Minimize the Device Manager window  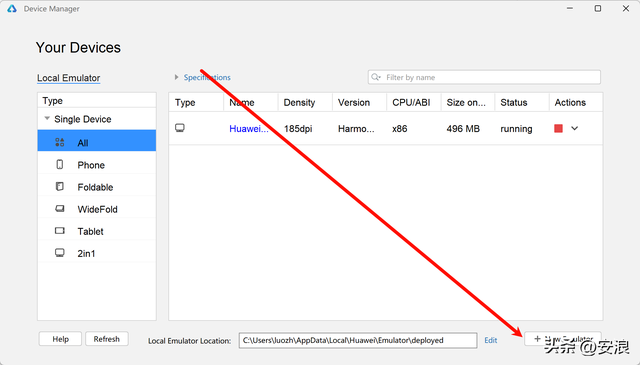point(570,9)
